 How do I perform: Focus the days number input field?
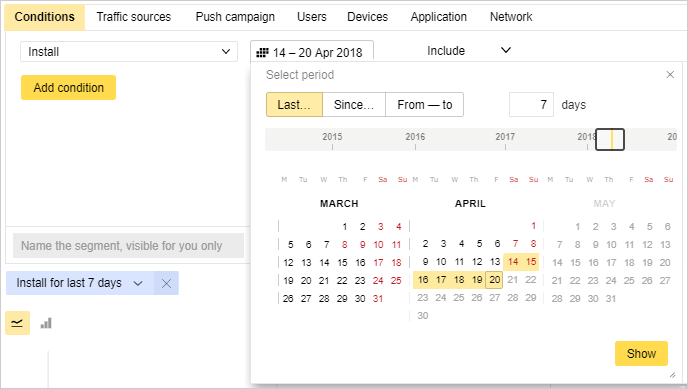click(531, 105)
